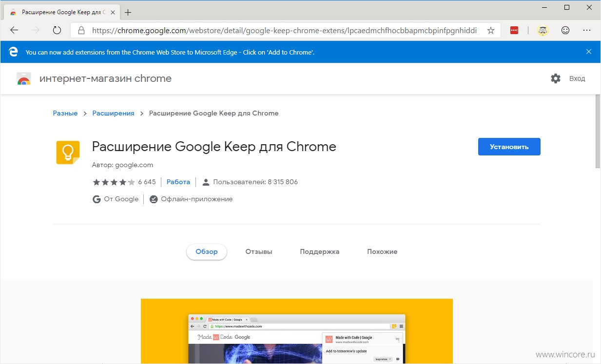The height and width of the screenshot is (364, 601).
Task: Open the "Расширения" breadcrumb link
Action: click(113, 113)
